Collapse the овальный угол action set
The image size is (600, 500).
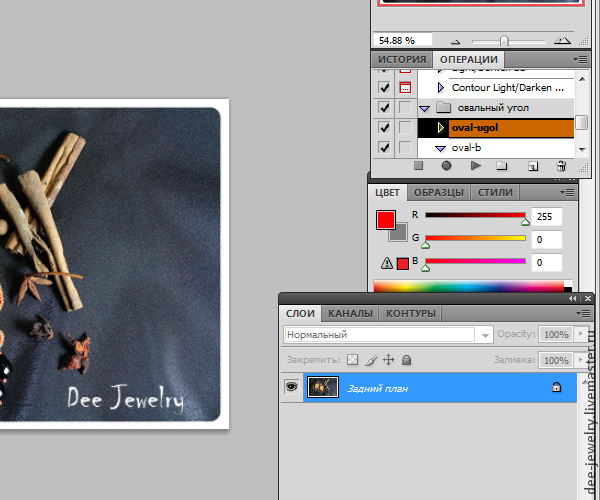point(425,108)
